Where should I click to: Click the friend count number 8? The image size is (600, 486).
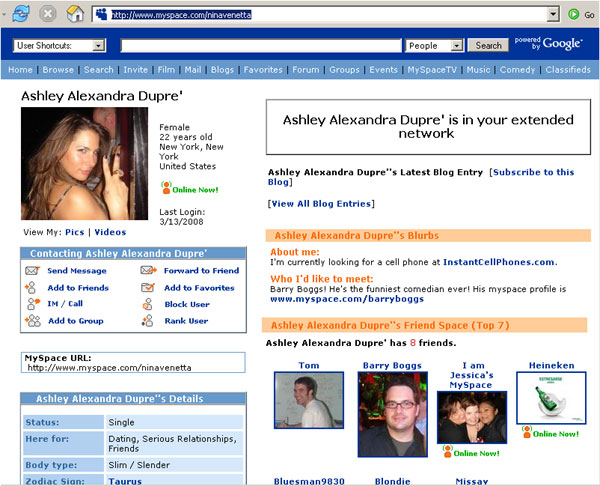(412, 342)
